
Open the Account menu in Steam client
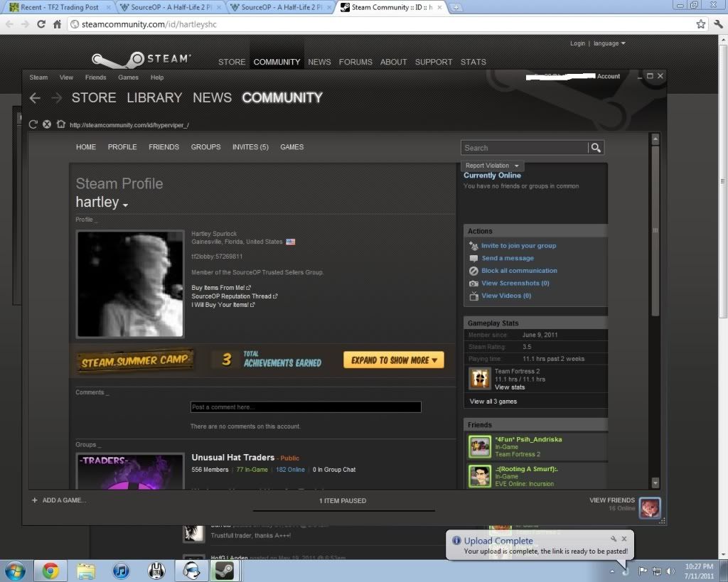609,76
